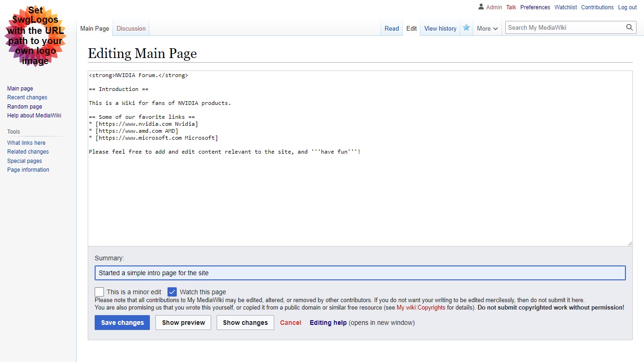
Task: Click the '[https://www.microsoft.com Microsoft]' line
Action: click(153, 138)
